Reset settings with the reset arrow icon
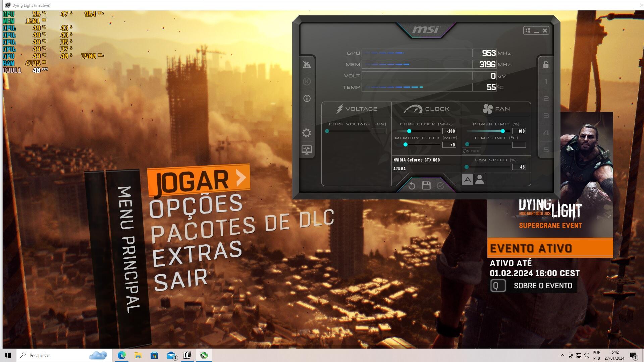The height and width of the screenshot is (362, 644). (x=412, y=185)
